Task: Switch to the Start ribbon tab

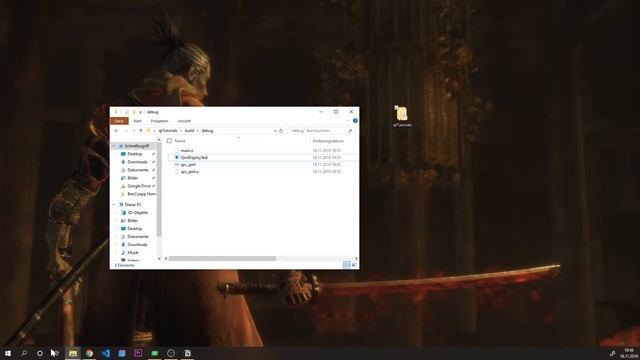Action: (x=137, y=121)
